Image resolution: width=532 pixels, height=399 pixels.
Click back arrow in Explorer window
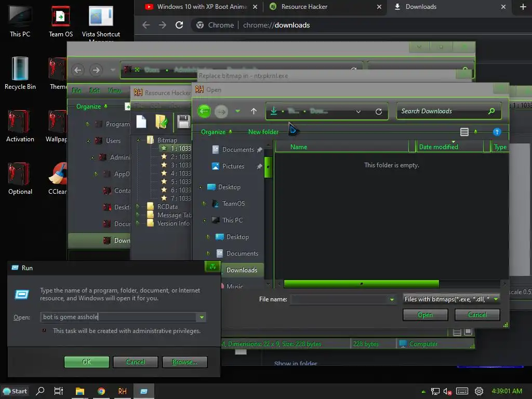78,70
